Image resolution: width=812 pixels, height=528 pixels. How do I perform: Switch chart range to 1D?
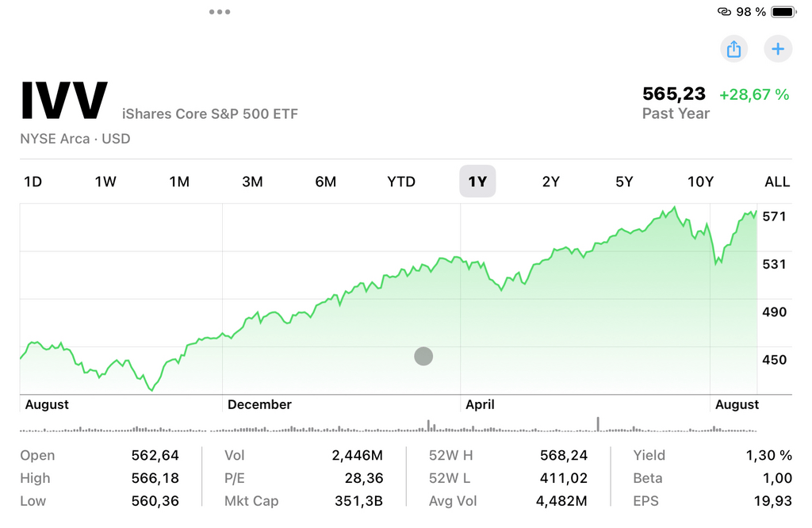pyautogui.click(x=33, y=182)
